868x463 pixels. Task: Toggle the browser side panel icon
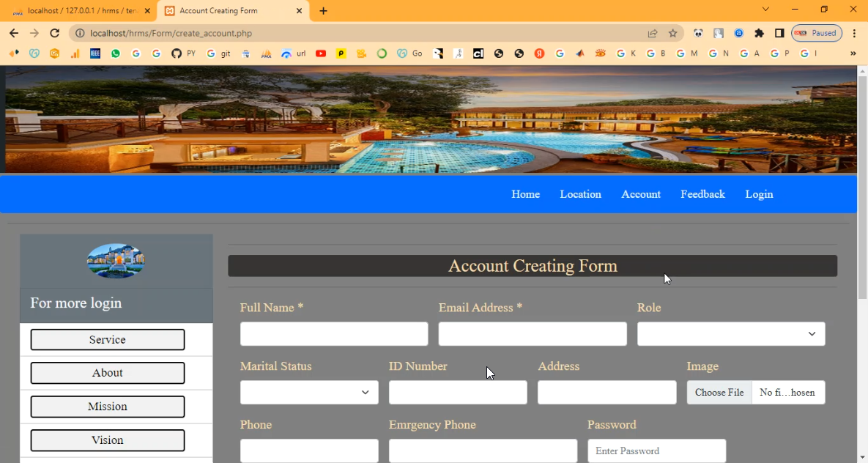click(x=779, y=33)
